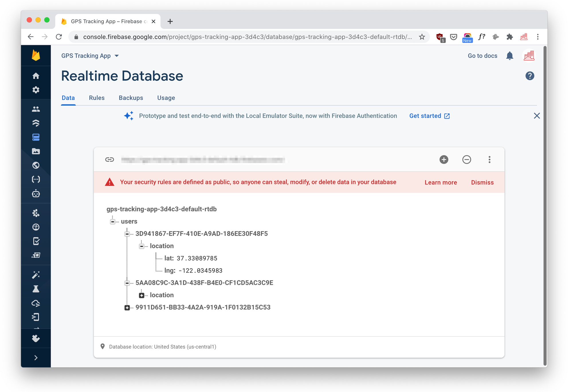Screen dimensions: 573x392
Task: Collapse the users tree node
Action: point(113,221)
